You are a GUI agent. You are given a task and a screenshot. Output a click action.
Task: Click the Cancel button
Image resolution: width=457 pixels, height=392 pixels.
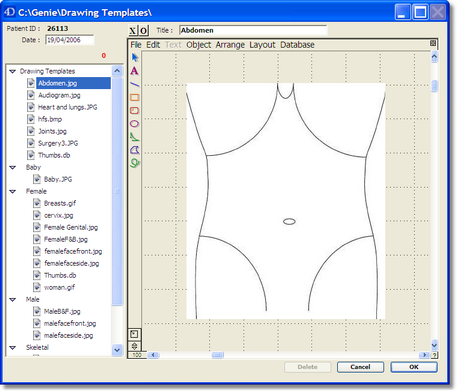(x=360, y=367)
